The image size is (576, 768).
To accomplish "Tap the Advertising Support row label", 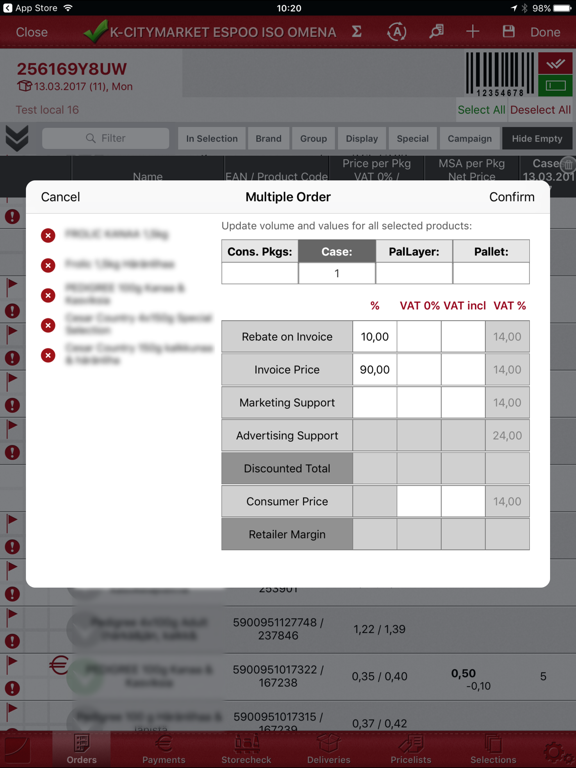I will [x=287, y=435].
